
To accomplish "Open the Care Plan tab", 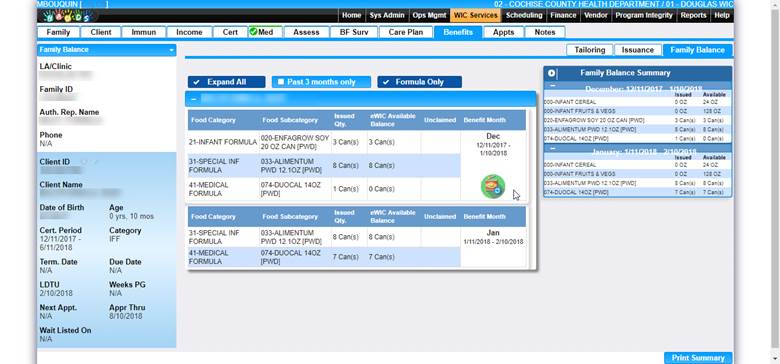I will pos(405,32).
